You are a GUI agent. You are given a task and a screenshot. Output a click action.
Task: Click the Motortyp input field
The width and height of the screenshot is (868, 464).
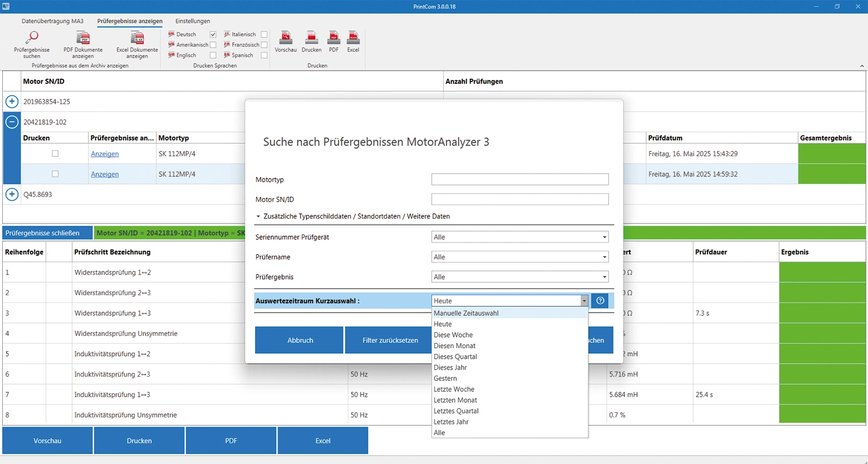click(x=520, y=180)
